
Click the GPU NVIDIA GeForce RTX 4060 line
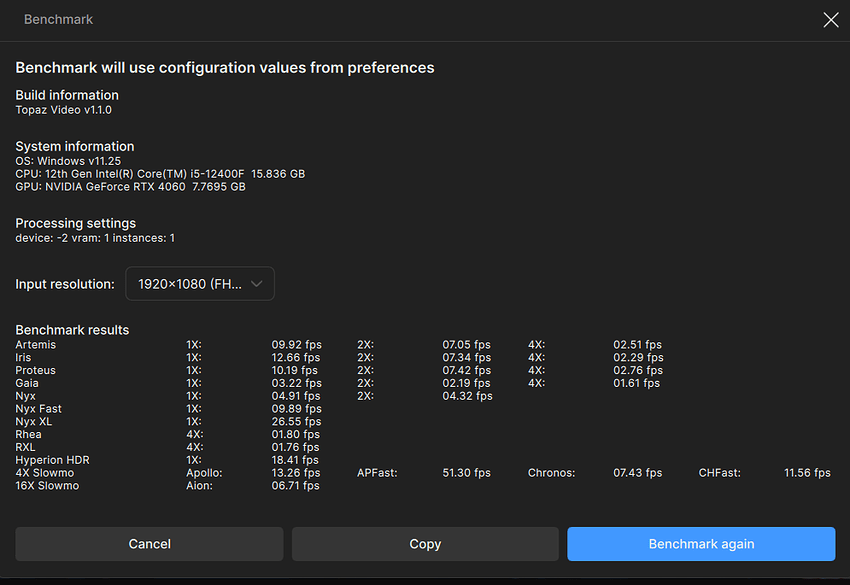point(130,187)
